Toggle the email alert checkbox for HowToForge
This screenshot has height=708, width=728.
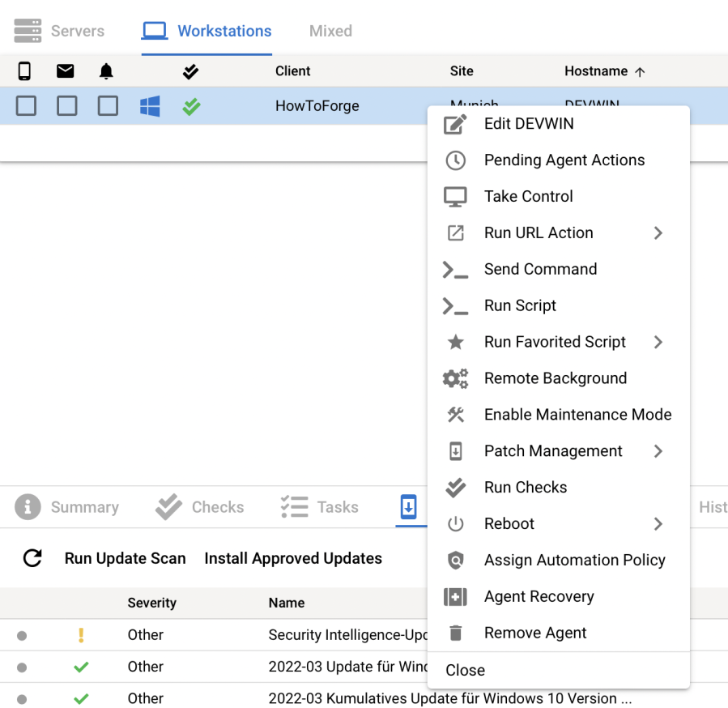(67, 106)
